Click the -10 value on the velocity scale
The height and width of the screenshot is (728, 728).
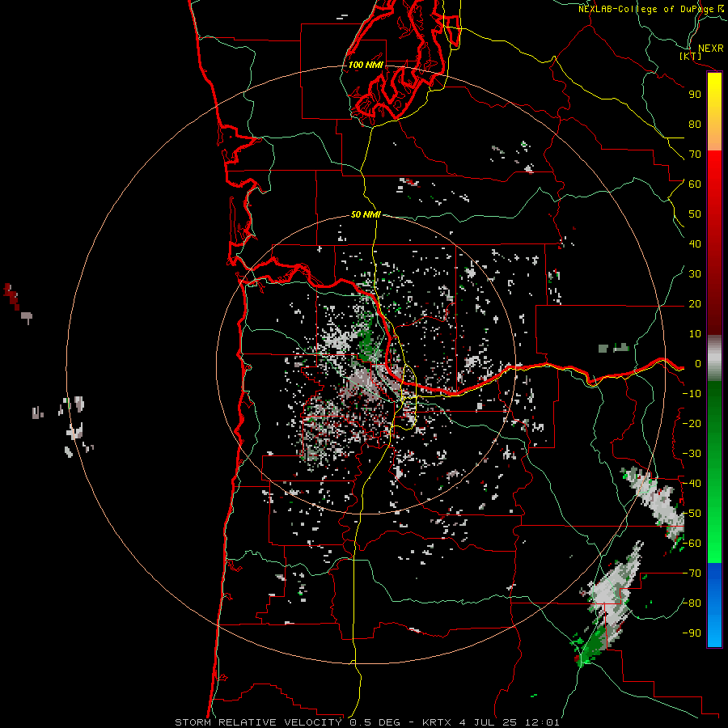point(692,394)
